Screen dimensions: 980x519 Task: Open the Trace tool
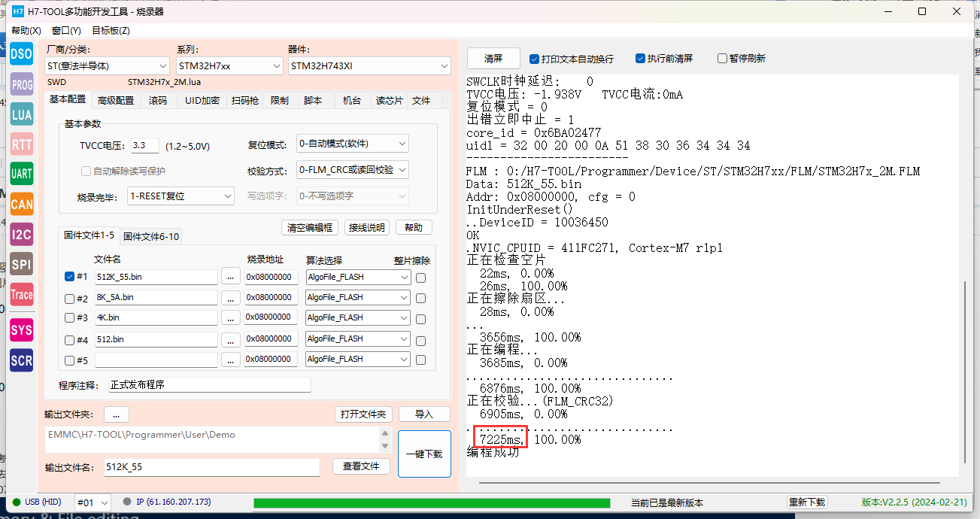[x=21, y=294]
